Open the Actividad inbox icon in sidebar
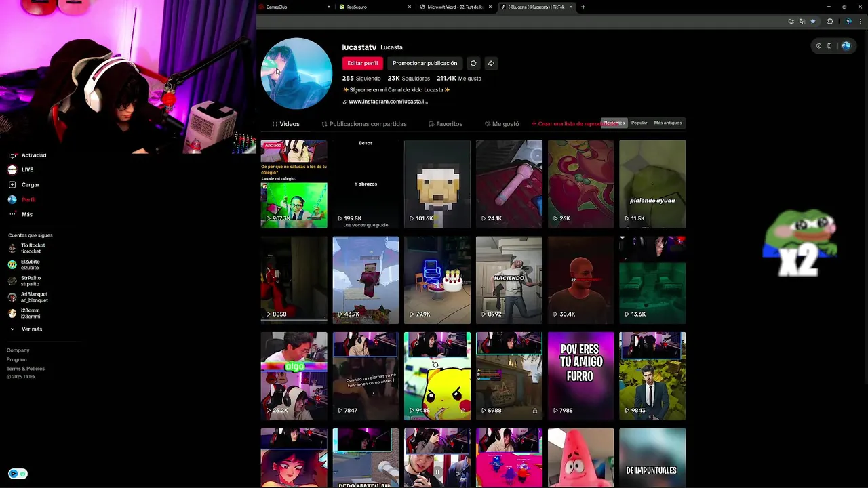The height and width of the screenshot is (488, 868). [x=12, y=155]
